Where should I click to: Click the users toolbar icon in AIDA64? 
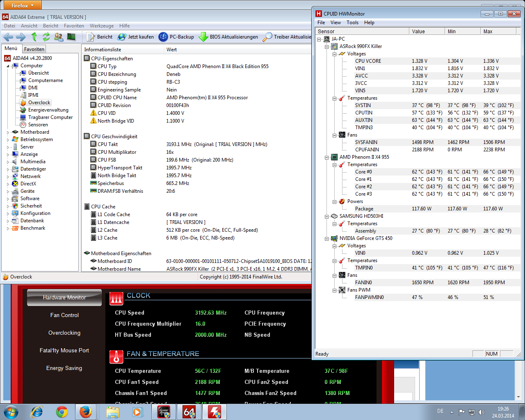click(x=59, y=37)
